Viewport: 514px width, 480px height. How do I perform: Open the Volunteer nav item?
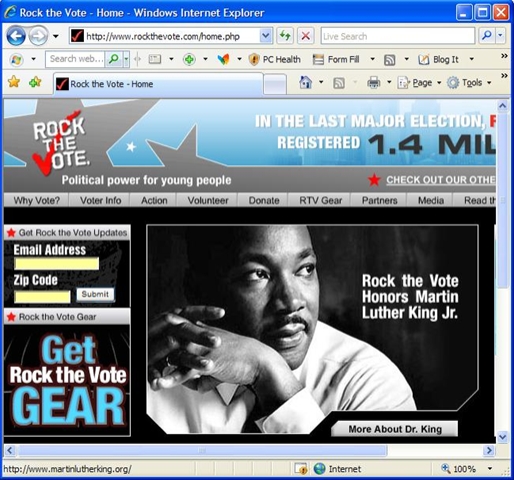208,200
